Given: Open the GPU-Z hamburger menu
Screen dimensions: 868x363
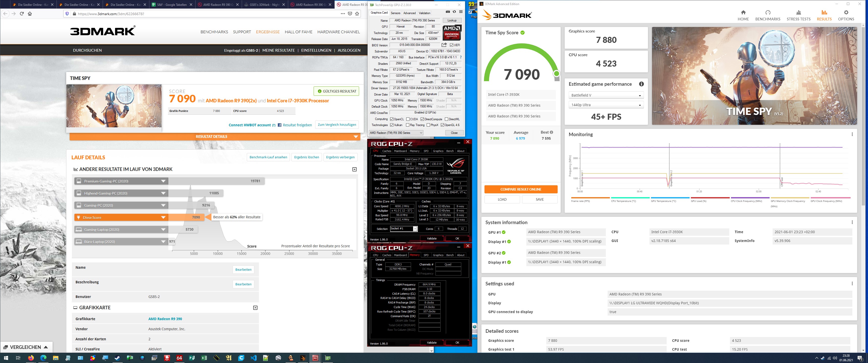Looking at the screenshot, I should click(460, 12).
